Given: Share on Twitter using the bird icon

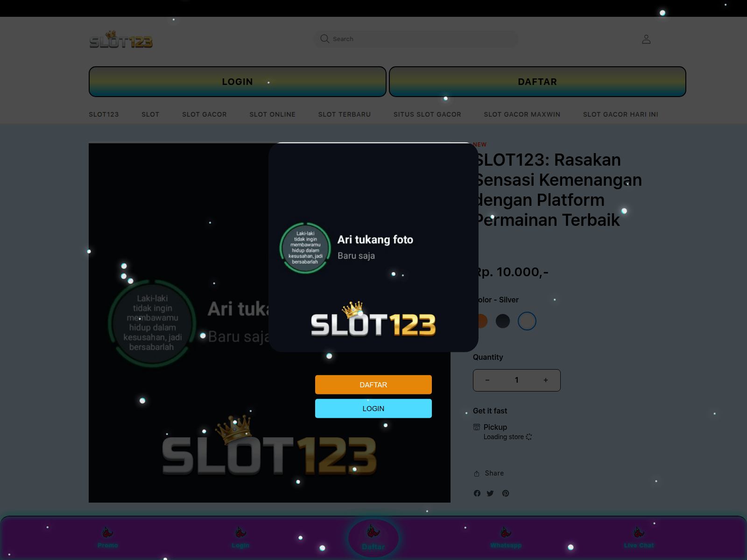Looking at the screenshot, I should [x=490, y=493].
